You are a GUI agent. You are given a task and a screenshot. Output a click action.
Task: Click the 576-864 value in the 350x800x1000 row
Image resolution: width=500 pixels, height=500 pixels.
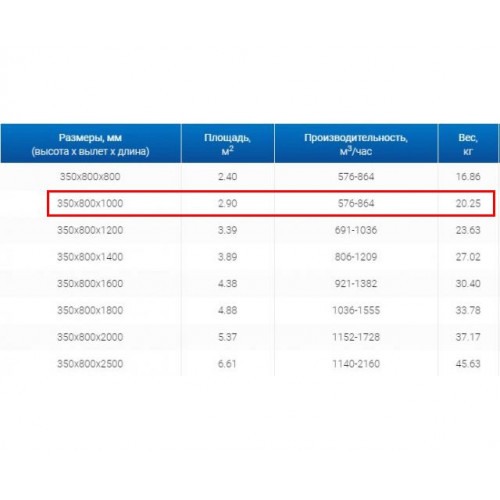coord(356,203)
